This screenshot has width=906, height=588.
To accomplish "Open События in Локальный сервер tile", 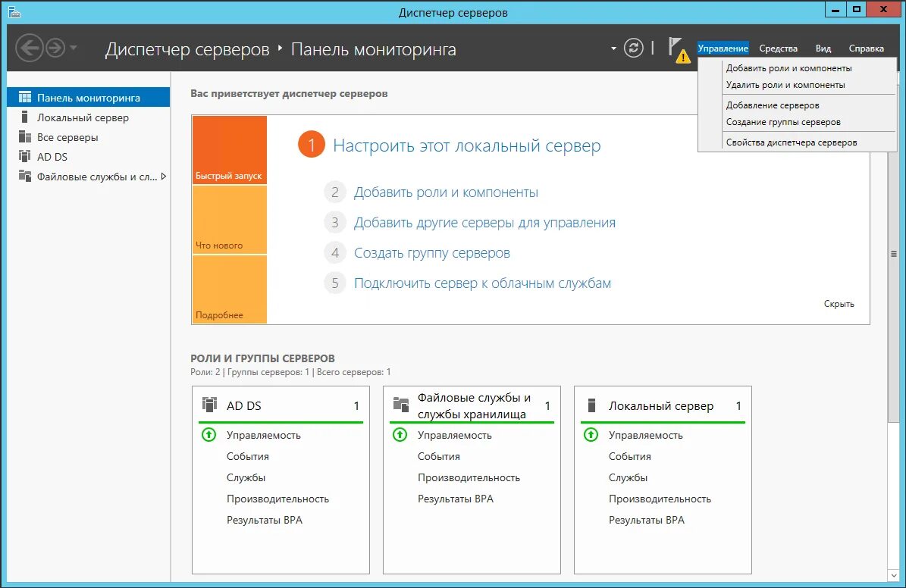I will pyautogui.click(x=630, y=456).
